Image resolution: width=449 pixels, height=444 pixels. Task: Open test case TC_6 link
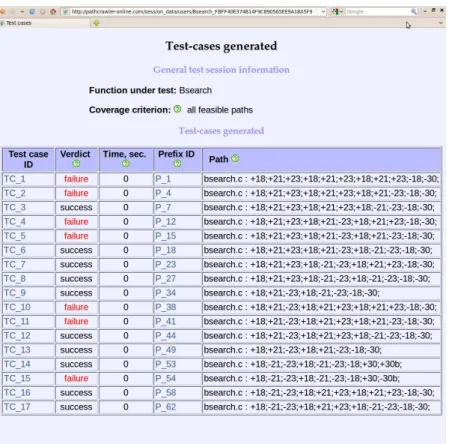pyautogui.click(x=14, y=250)
